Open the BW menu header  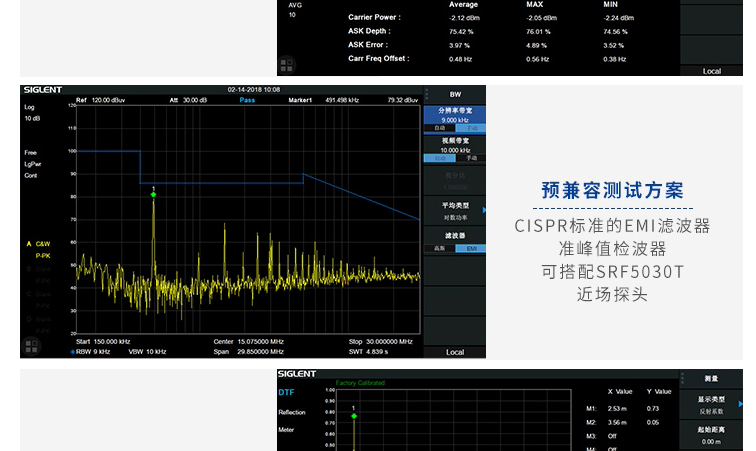click(454, 95)
